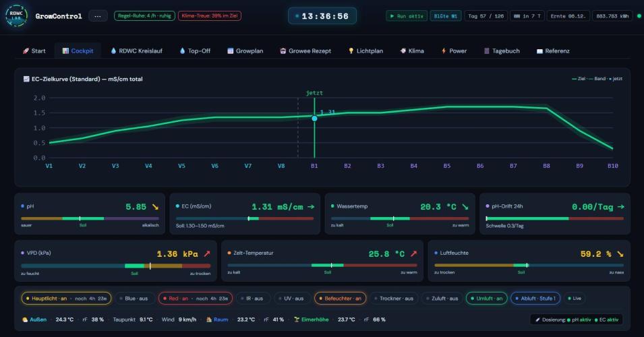Image resolution: width=644 pixels, height=337 pixels.
Task: Click the chart icon next to EC-Zielkurve title
Action: tap(26, 79)
